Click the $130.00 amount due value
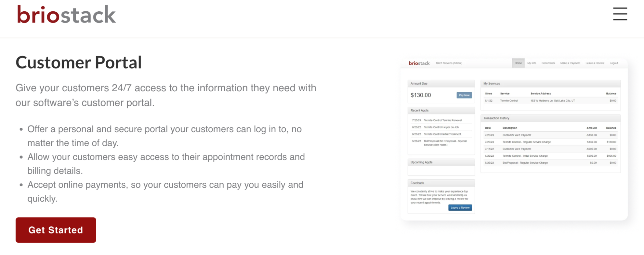Image resolution: width=644 pixels, height=255 pixels. click(x=420, y=95)
